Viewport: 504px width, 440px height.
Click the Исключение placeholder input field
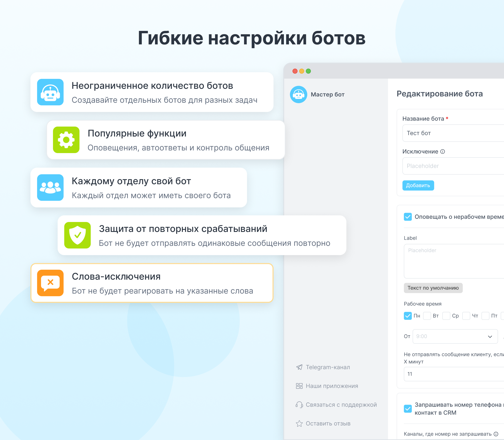pos(454,166)
